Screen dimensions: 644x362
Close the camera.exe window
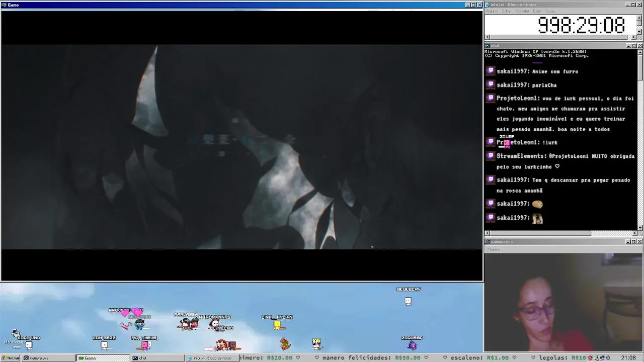tap(640, 242)
